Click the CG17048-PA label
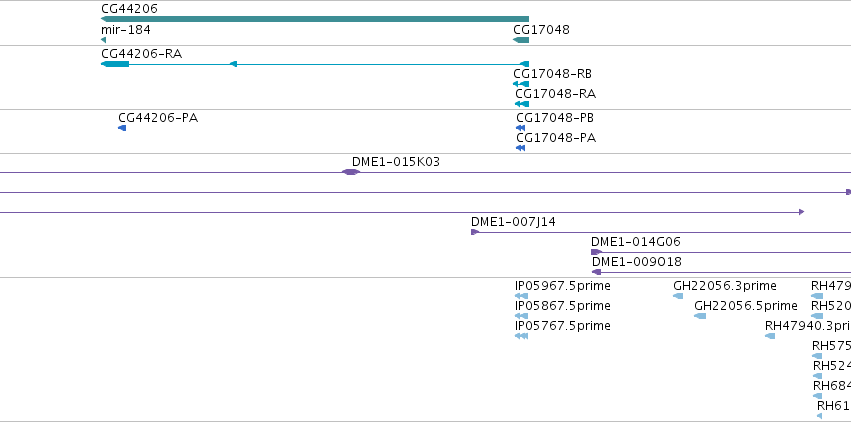851x422 pixels. (556, 138)
